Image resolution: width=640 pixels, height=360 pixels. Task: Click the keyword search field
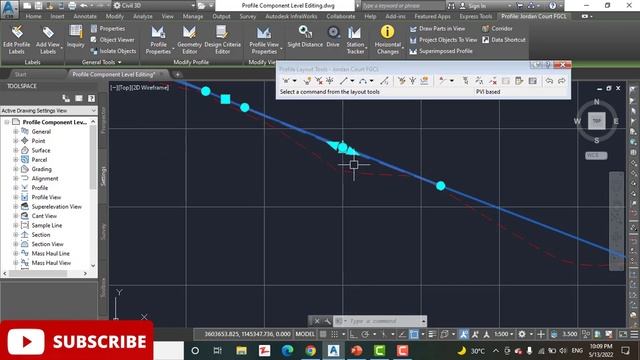[402, 6]
